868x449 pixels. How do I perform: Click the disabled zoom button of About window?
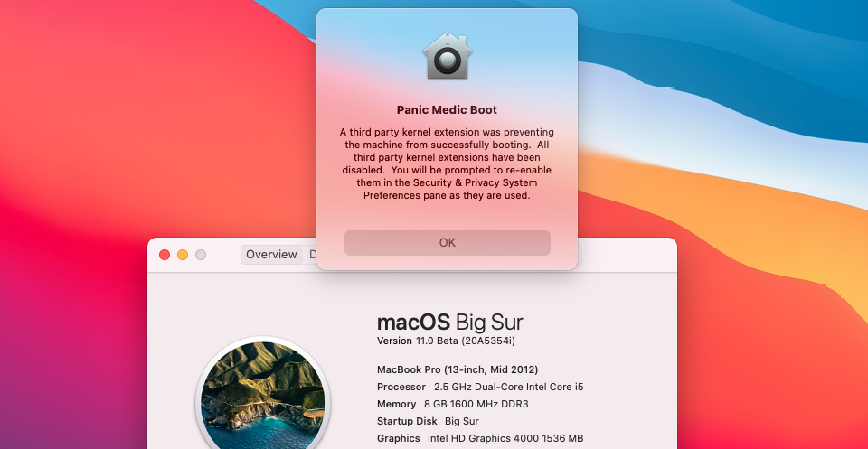[201, 255]
